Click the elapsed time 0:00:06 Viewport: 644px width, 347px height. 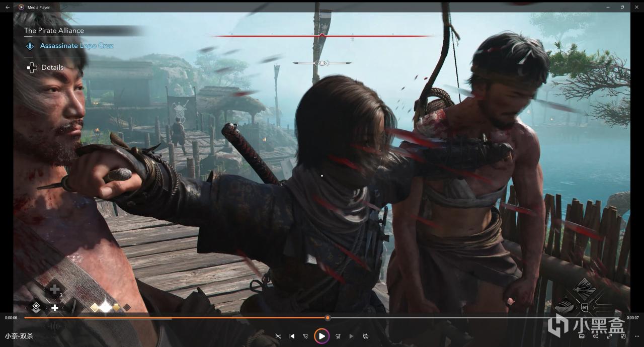coord(11,318)
